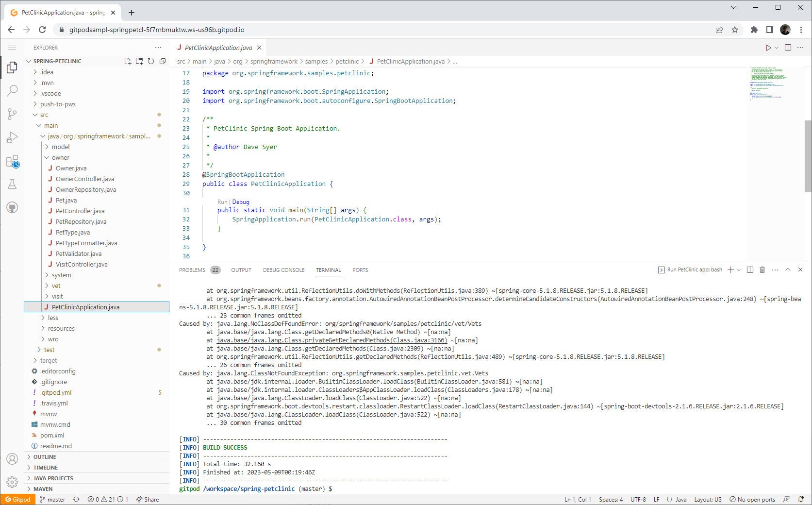The image size is (812, 505).
Task: Synchronize changes in status bar
Action: pos(76,499)
